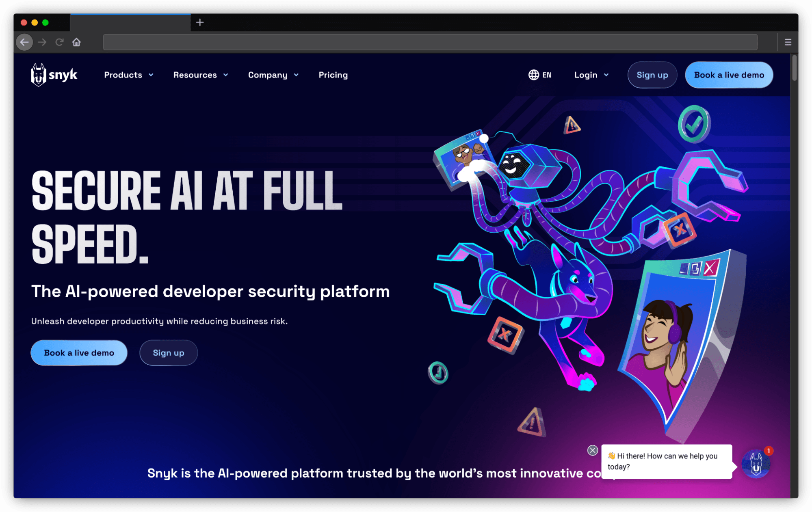Open the Snyk chat mascot bubble
812x512 pixels.
tap(756, 464)
